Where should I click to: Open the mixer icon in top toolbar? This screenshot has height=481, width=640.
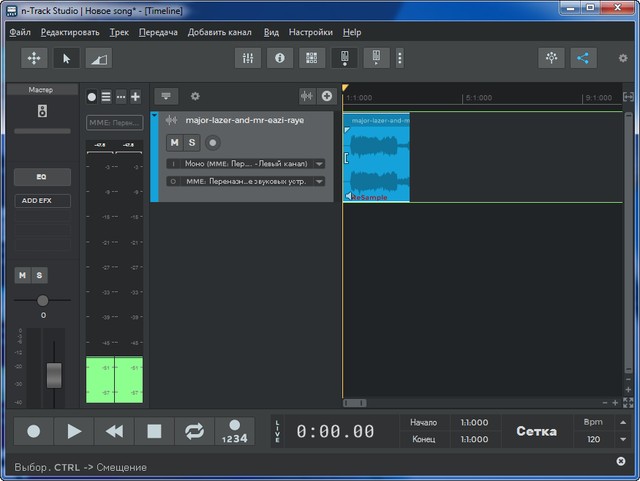(x=248, y=58)
